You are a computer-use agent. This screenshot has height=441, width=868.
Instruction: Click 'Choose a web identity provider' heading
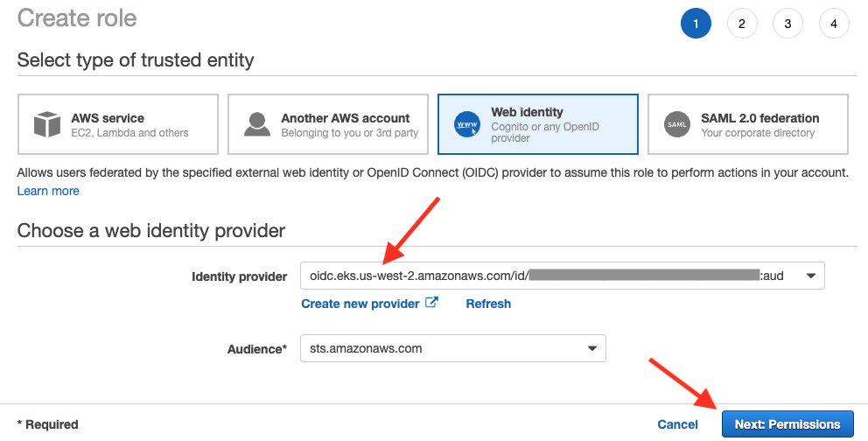click(x=151, y=230)
